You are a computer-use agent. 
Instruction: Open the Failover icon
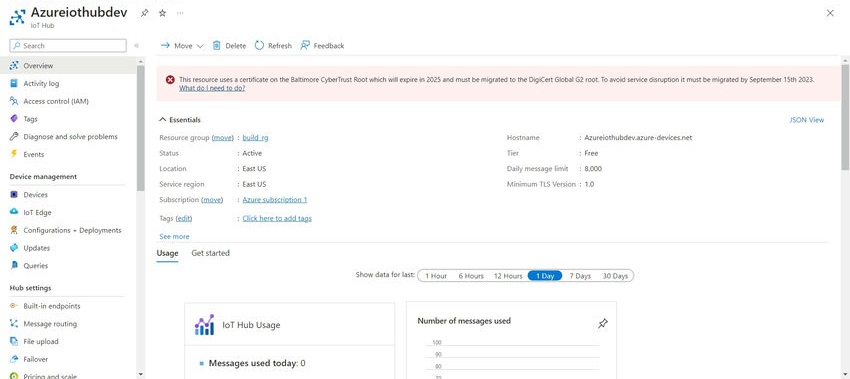coord(14,359)
